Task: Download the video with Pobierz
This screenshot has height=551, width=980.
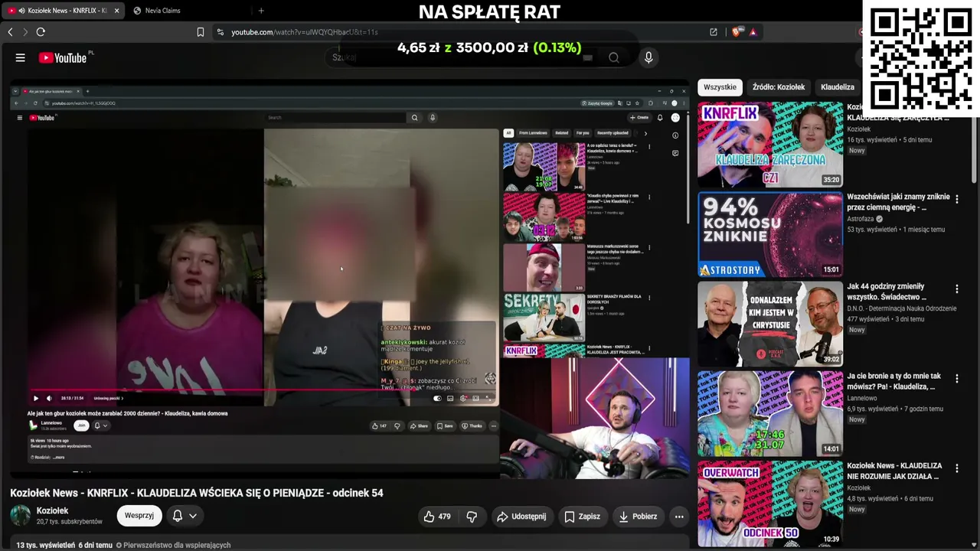Action: pyautogui.click(x=638, y=517)
